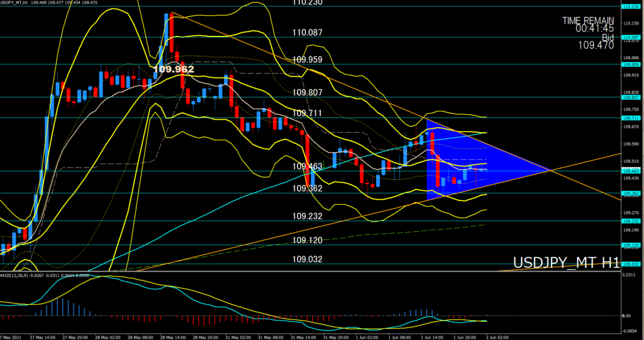This screenshot has width=644, height=340.
Task: Click the in-chart level label '110.087'
Action: point(307,33)
